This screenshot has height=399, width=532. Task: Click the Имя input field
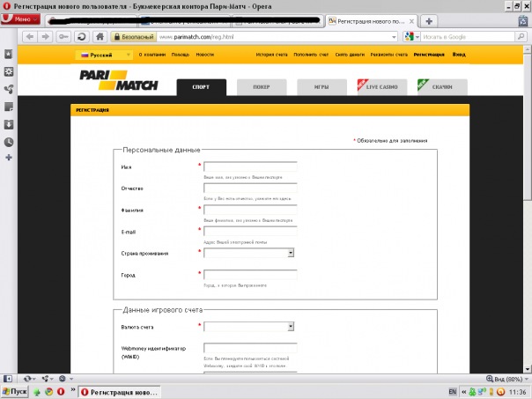click(250, 166)
